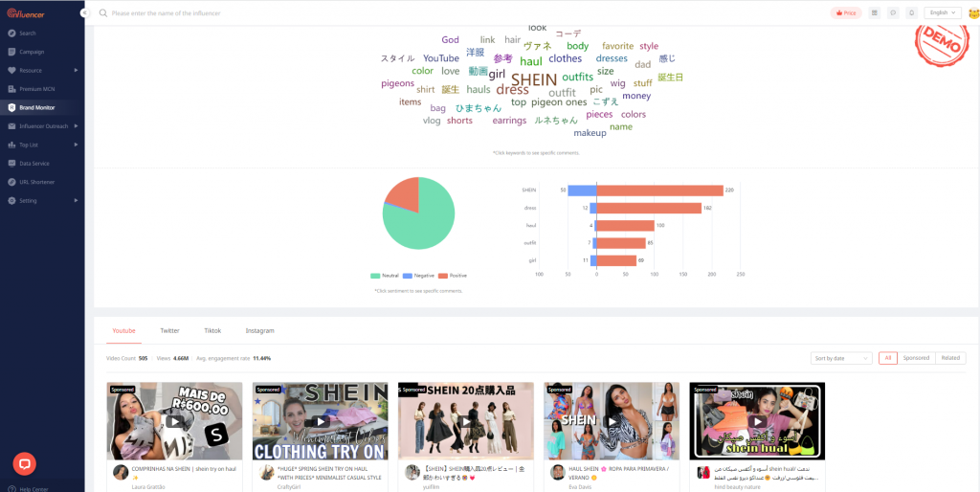The height and width of the screenshot is (492, 980).
Task: Click 'makeup' keyword in word cloud
Action: coord(590,132)
